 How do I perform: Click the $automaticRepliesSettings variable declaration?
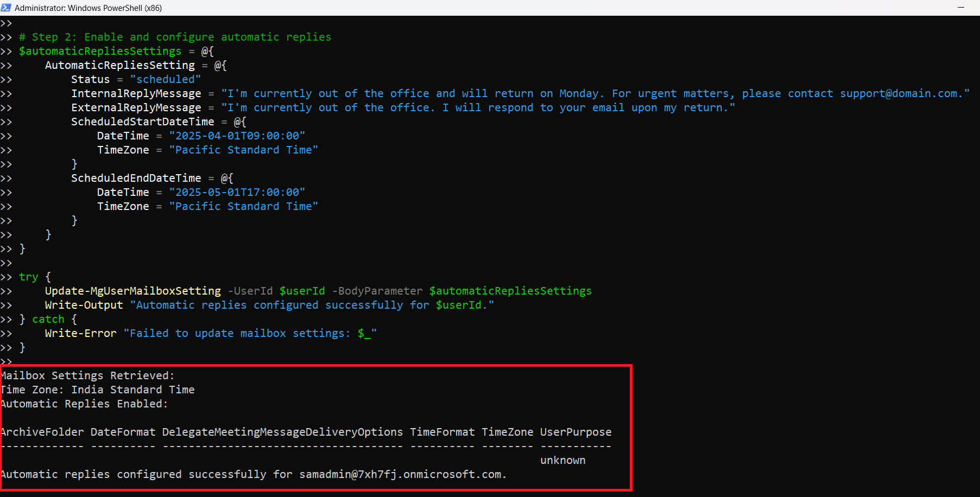point(100,51)
